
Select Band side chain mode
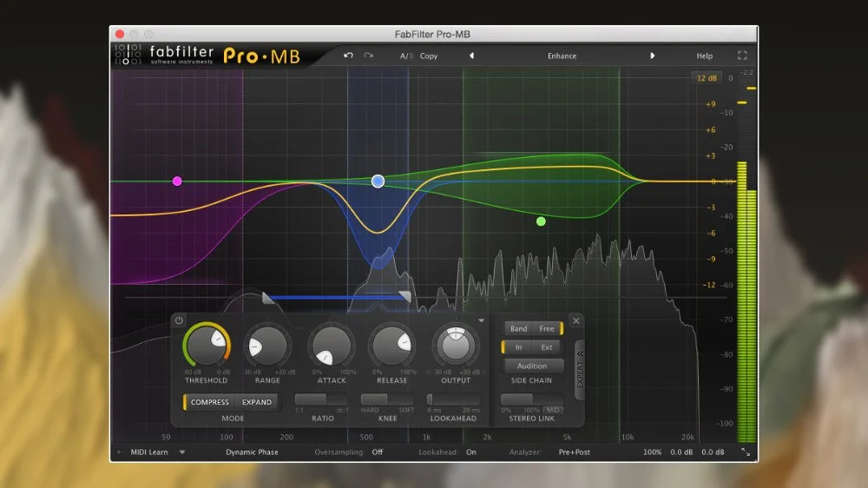[519, 328]
